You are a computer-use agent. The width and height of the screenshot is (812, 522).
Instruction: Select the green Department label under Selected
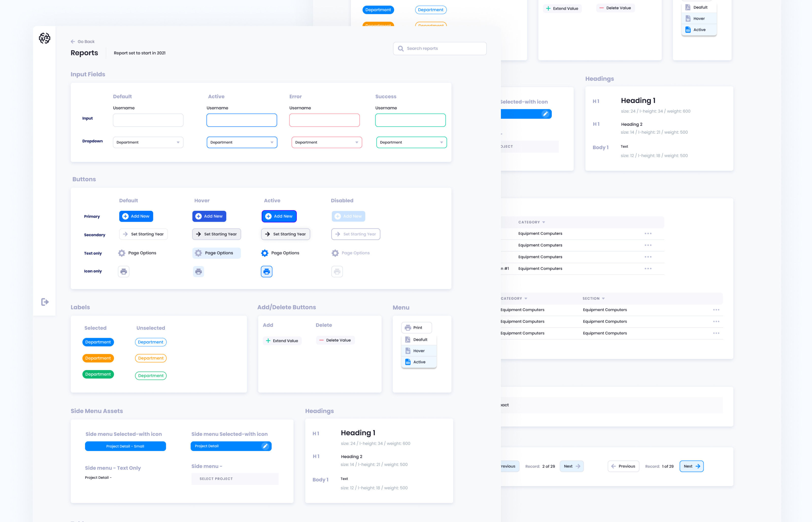(x=98, y=374)
